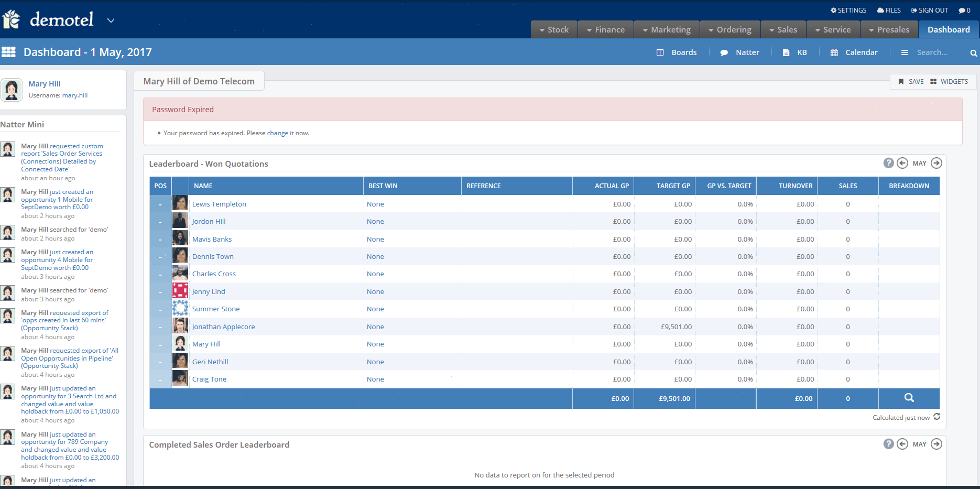980x489 pixels.
Task: Open Natter post about custom report request
Action: click(62, 158)
